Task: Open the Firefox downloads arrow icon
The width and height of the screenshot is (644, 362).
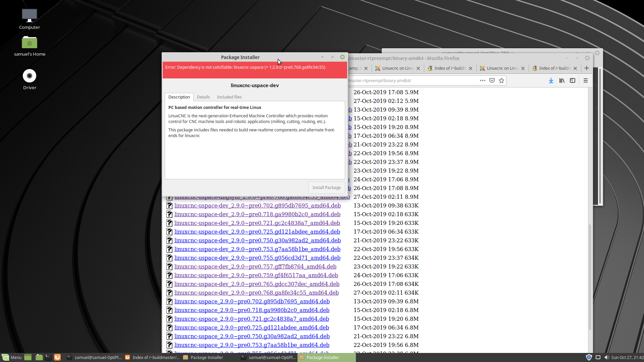Action: 551,80
